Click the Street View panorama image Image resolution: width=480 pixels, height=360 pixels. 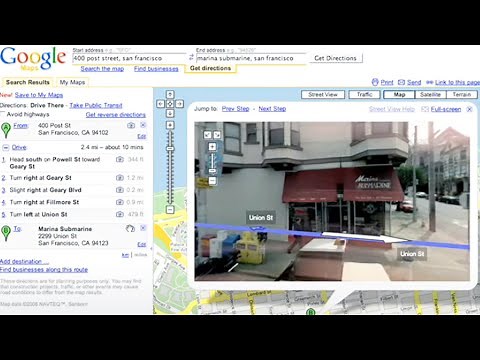pos(332,201)
